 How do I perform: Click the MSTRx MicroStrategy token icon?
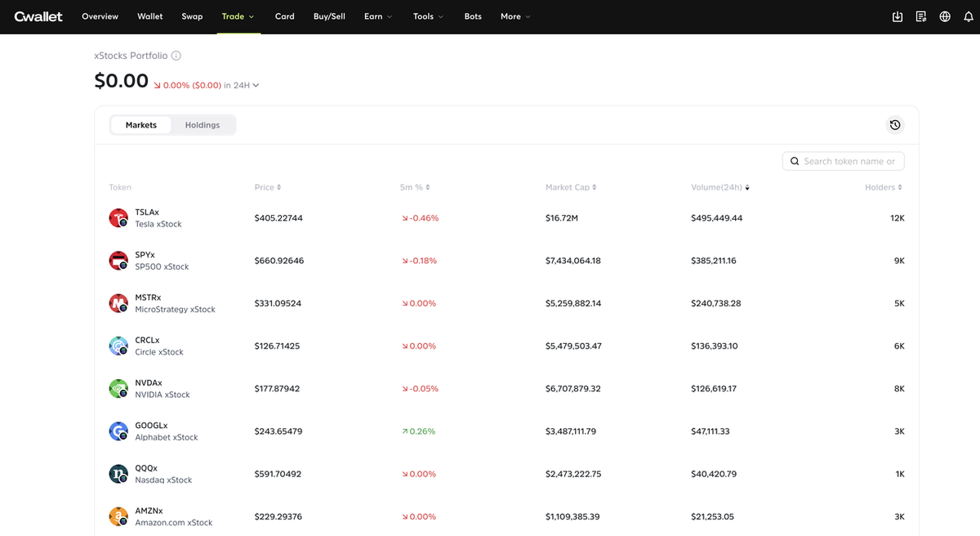pyautogui.click(x=118, y=303)
